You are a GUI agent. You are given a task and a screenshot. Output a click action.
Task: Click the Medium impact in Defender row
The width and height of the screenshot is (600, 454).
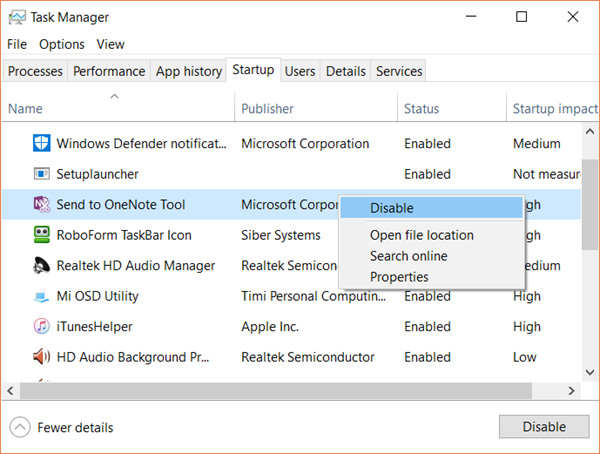[536, 144]
